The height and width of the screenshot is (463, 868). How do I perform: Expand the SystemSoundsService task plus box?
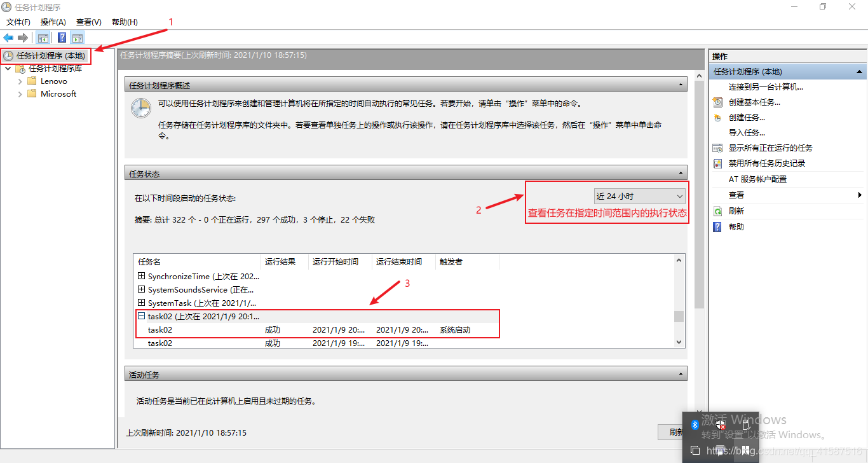pos(141,290)
